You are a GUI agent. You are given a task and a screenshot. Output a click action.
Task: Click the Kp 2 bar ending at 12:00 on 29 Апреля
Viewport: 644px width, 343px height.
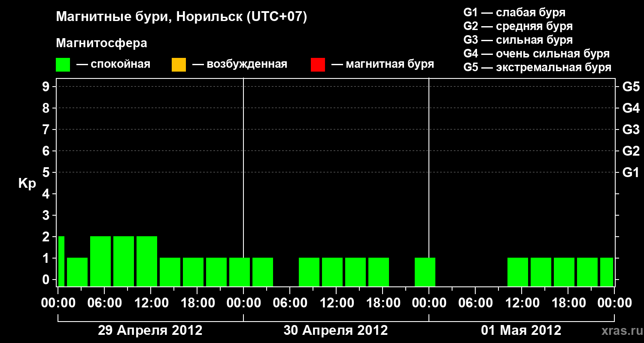(147, 261)
